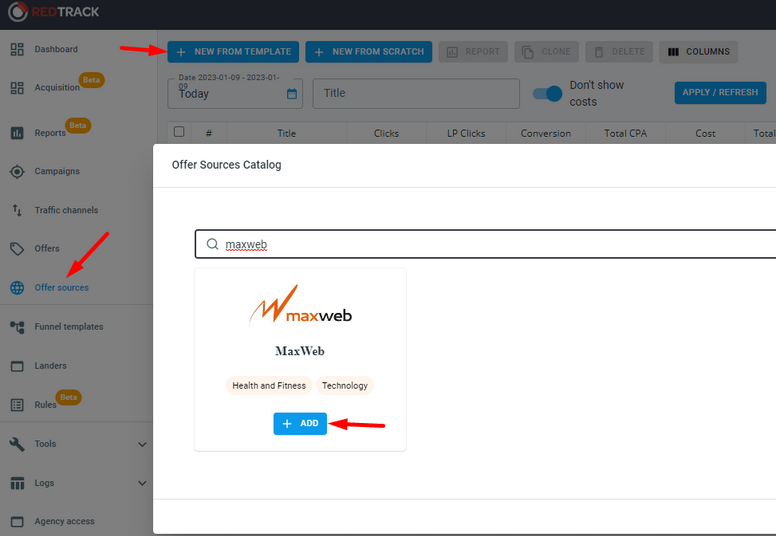
Task: Sort by the Conversion column header
Action: (546, 133)
